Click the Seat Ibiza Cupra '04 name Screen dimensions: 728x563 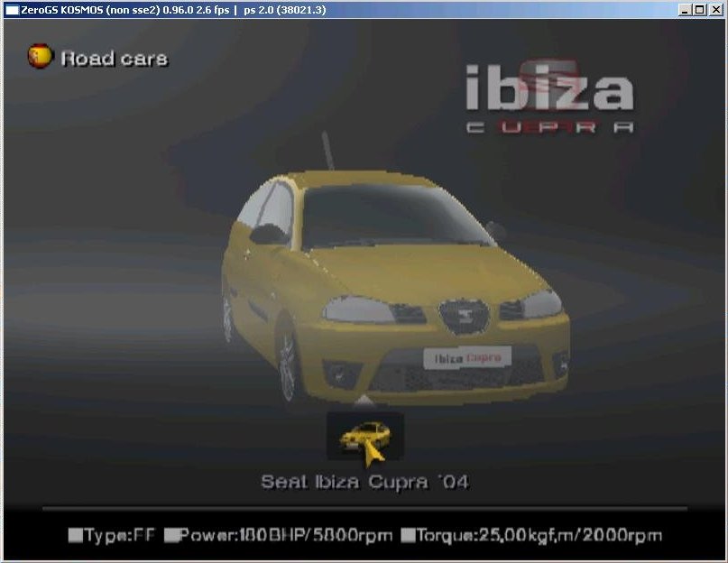coord(364,482)
